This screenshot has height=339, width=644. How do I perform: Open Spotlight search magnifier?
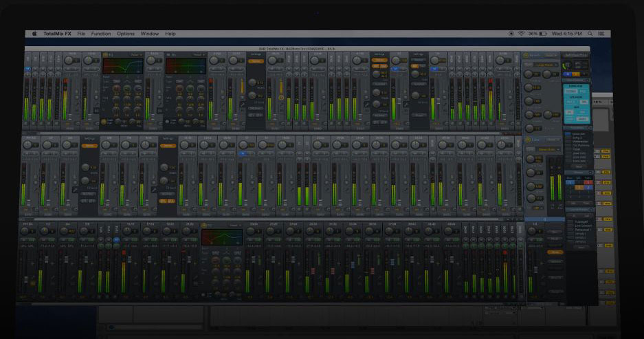click(x=590, y=34)
